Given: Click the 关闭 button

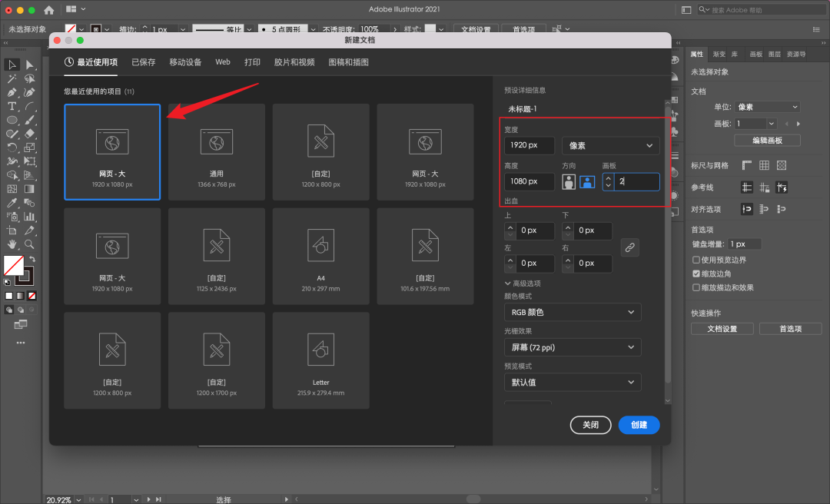Looking at the screenshot, I should (591, 425).
